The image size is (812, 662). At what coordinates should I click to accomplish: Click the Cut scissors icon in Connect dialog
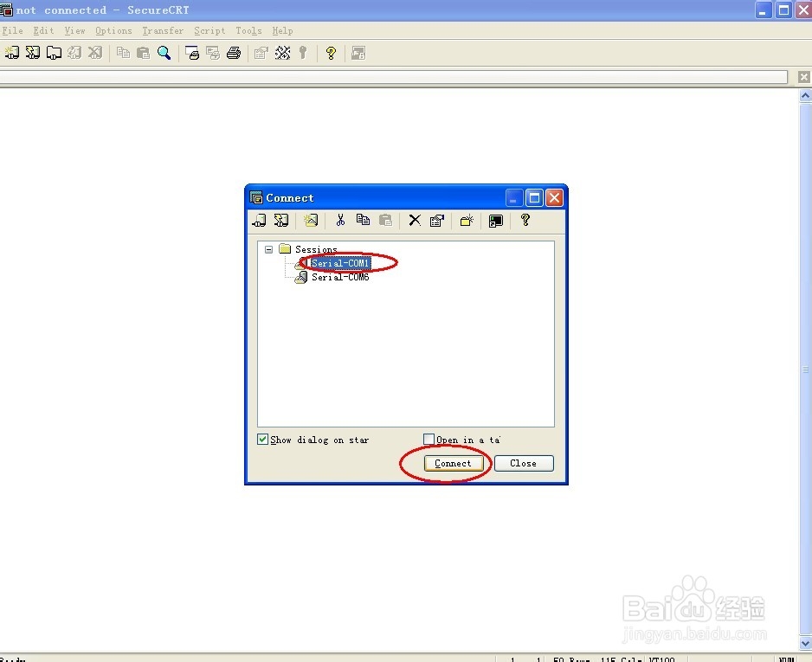[x=340, y=221]
